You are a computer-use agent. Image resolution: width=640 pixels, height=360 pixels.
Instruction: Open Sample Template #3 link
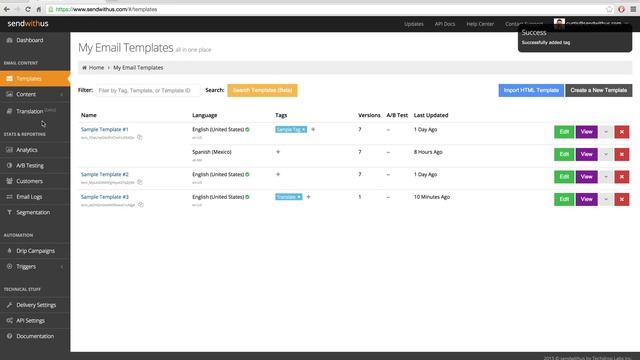pos(104,197)
